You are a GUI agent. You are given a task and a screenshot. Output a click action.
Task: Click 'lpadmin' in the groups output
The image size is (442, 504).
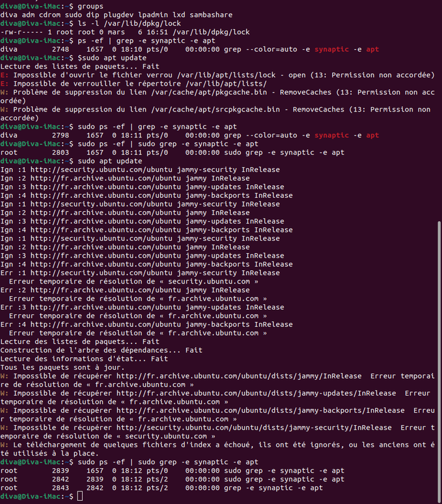coord(153,14)
